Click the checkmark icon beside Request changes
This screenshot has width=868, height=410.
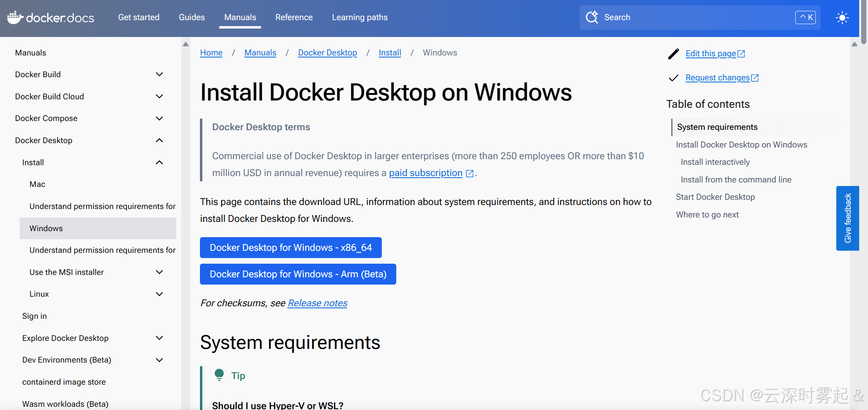point(674,78)
